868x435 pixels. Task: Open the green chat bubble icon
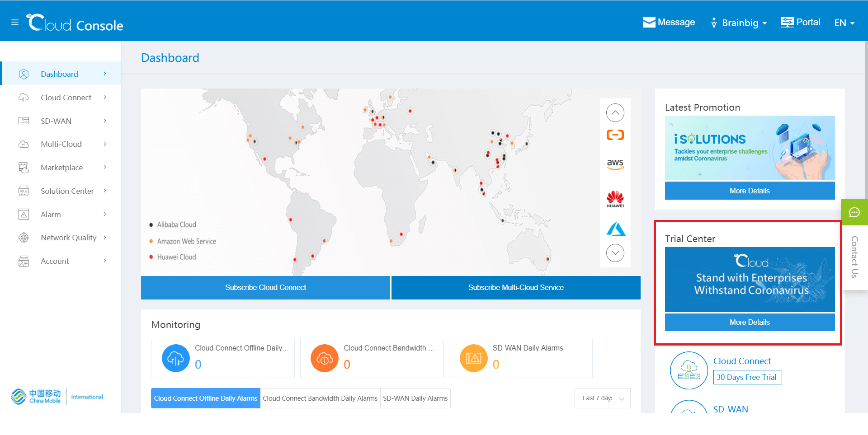tap(854, 212)
